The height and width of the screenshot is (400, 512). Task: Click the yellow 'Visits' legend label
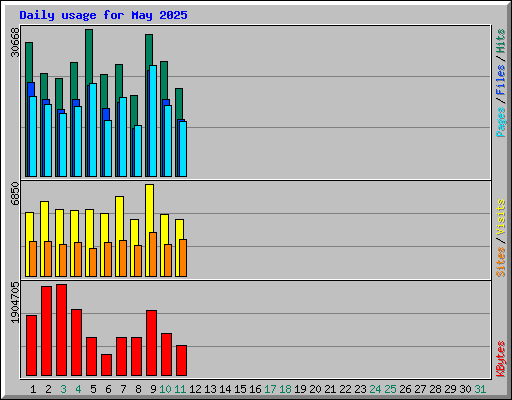pos(501,218)
